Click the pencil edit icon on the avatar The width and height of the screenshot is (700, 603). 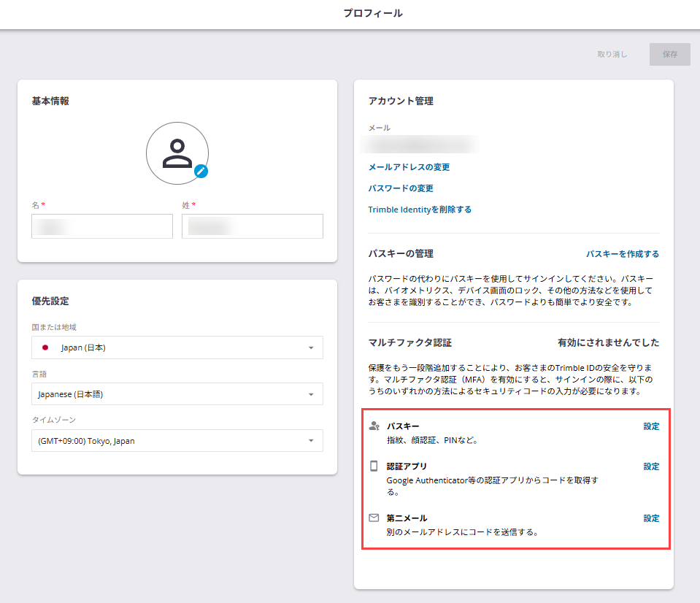[x=199, y=171]
